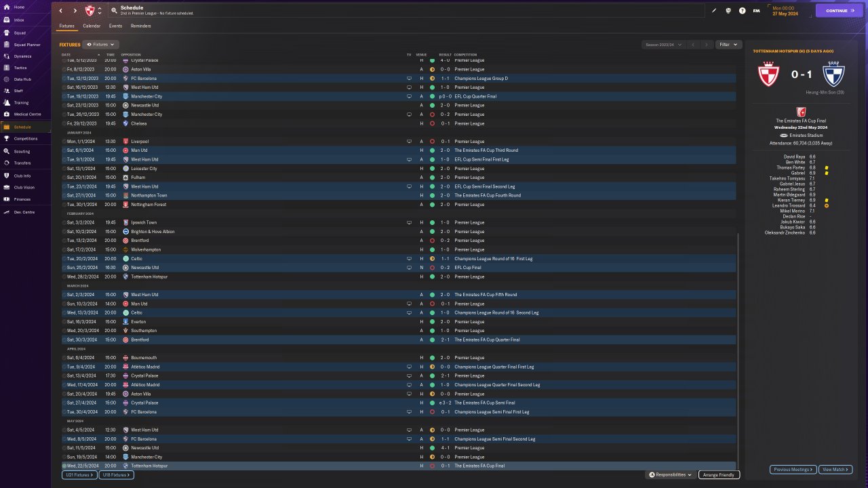Click the Arrange Friendly button
868x488 pixels.
[x=719, y=475]
